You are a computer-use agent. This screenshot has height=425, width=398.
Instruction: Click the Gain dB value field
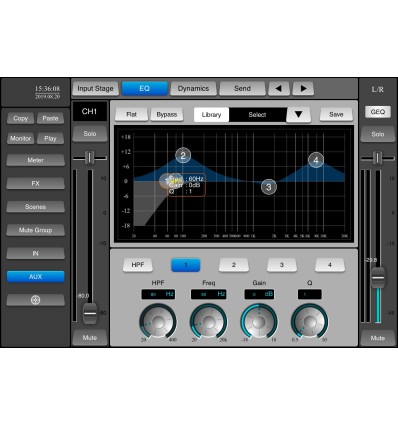(259, 294)
